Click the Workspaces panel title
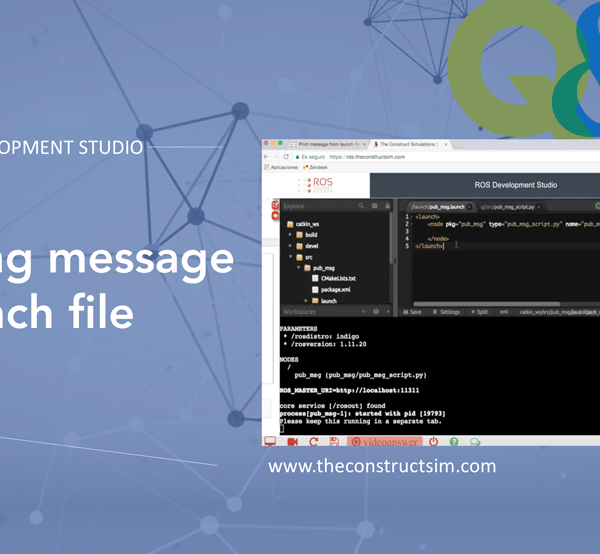The height and width of the screenshot is (554, 600). pos(299,312)
